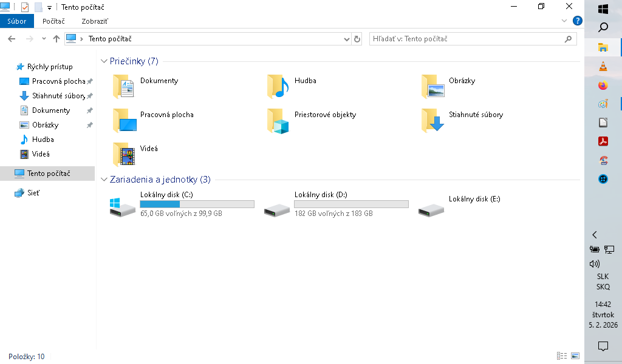Click the search box Hľadať v: Tento počítač
622x364 pixels.
466,39
